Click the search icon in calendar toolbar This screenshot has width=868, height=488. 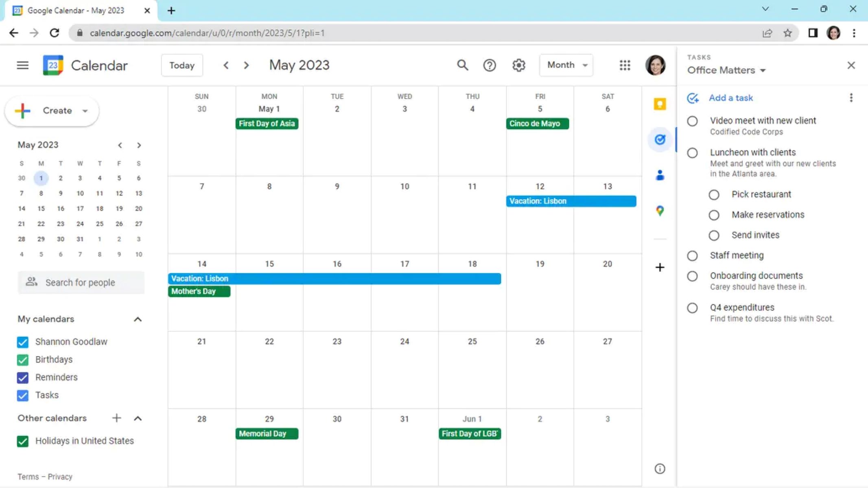[x=462, y=65]
